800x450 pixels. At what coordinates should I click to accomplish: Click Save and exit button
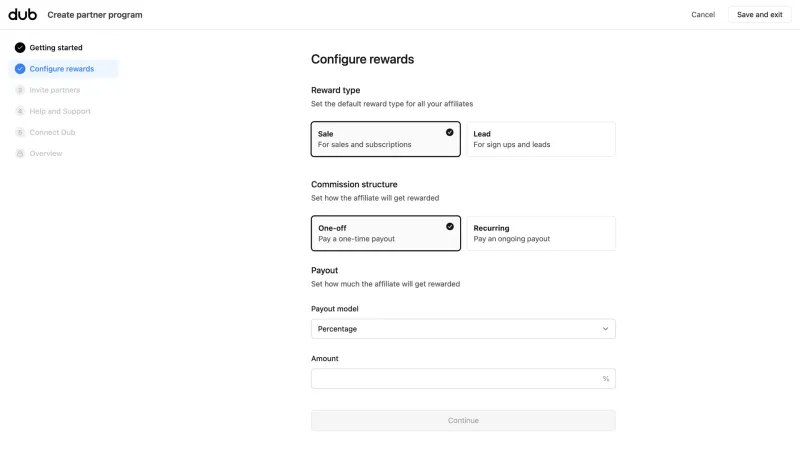click(759, 15)
